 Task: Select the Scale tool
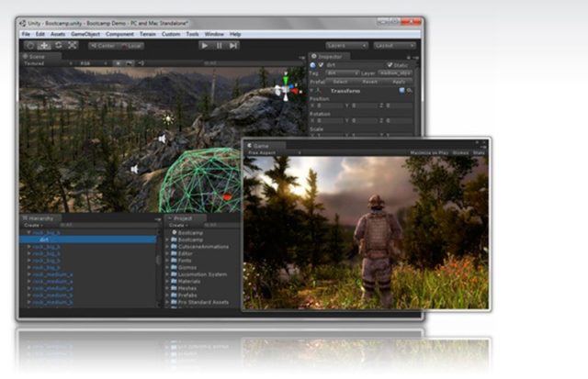[73, 46]
